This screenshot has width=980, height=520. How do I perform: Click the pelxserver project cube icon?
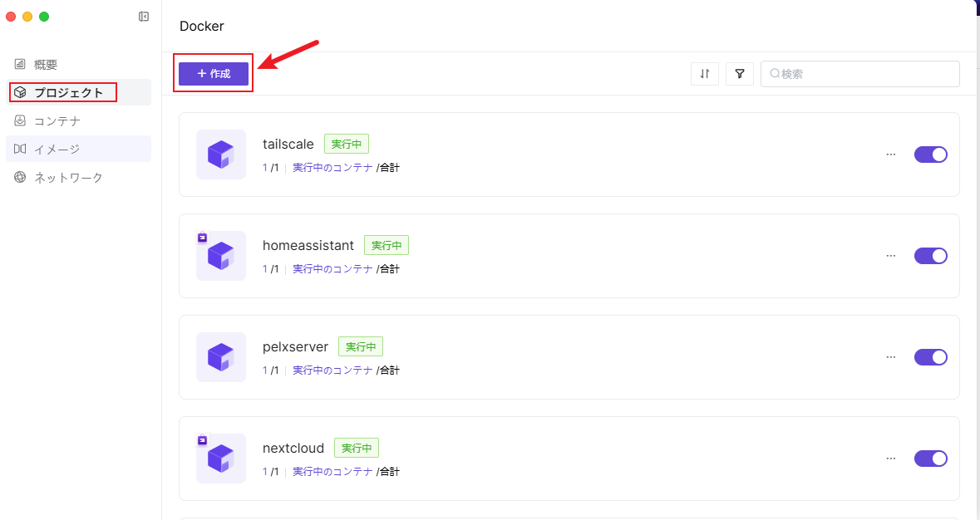tap(221, 357)
